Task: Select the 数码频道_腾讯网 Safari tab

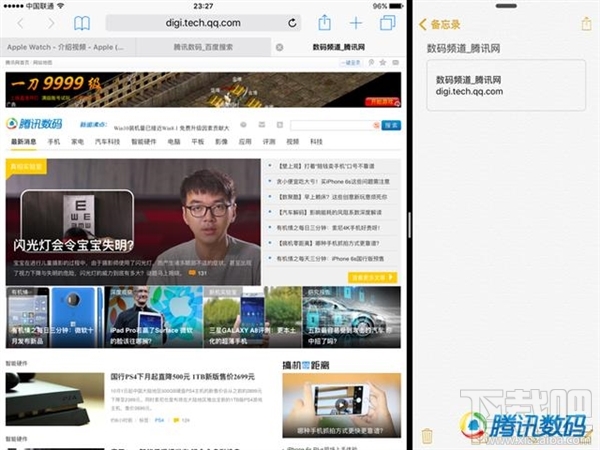Action: pyautogui.click(x=339, y=47)
